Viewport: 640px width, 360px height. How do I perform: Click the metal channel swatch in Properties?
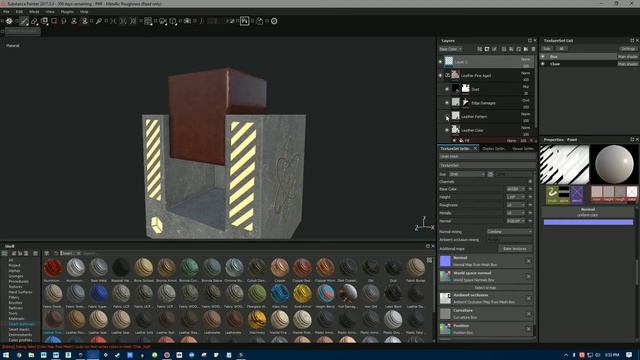632,193
